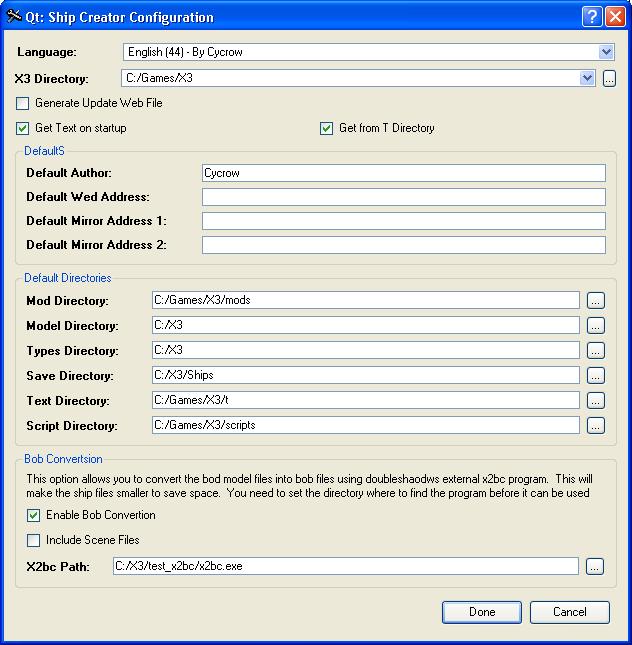Toggle Enable Bob Convertion checkbox

point(33,515)
